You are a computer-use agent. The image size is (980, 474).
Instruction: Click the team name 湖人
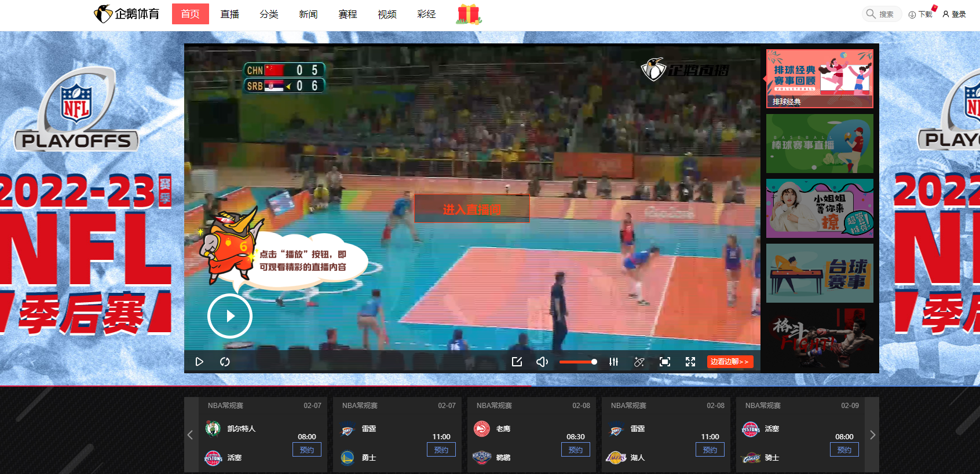click(638, 458)
